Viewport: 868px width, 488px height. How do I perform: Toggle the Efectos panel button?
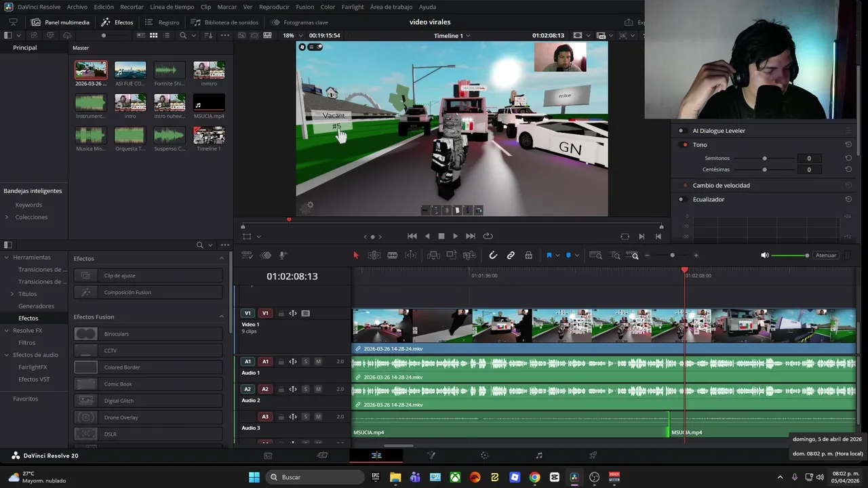[117, 22]
